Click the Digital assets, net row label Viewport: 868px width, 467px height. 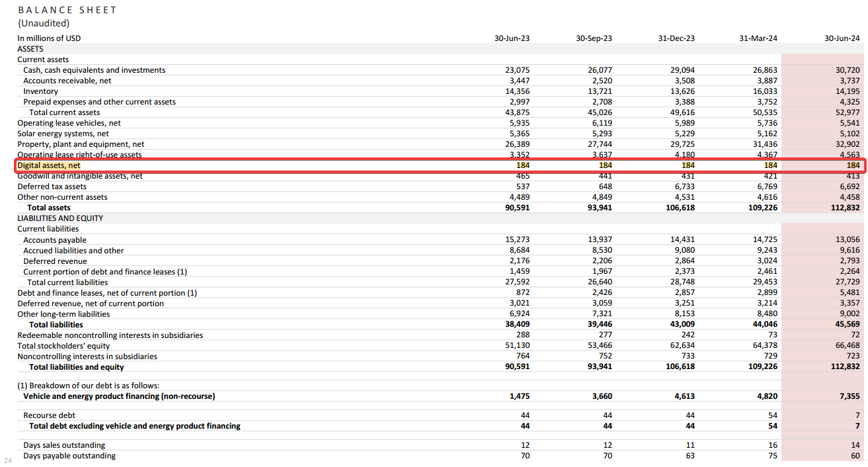[49, 165]
